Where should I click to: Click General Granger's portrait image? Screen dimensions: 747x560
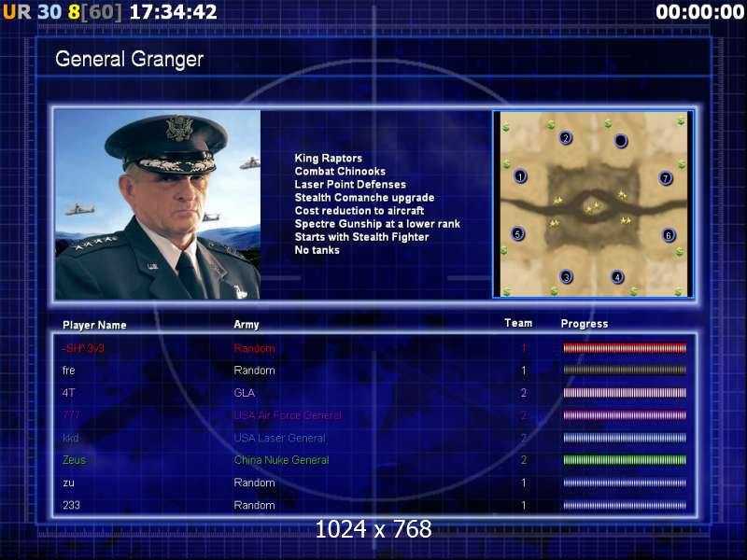pos(158,204)
